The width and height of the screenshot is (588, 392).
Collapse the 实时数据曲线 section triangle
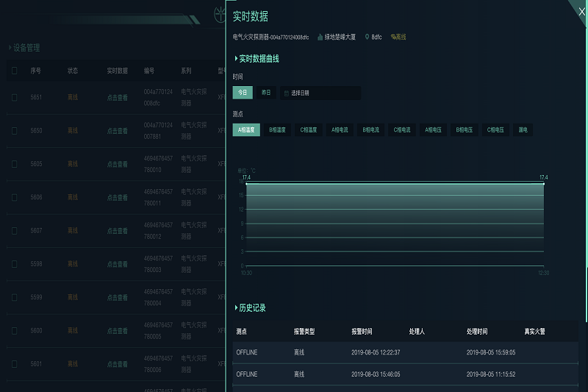pyautogui.click(x=236, y=59)
